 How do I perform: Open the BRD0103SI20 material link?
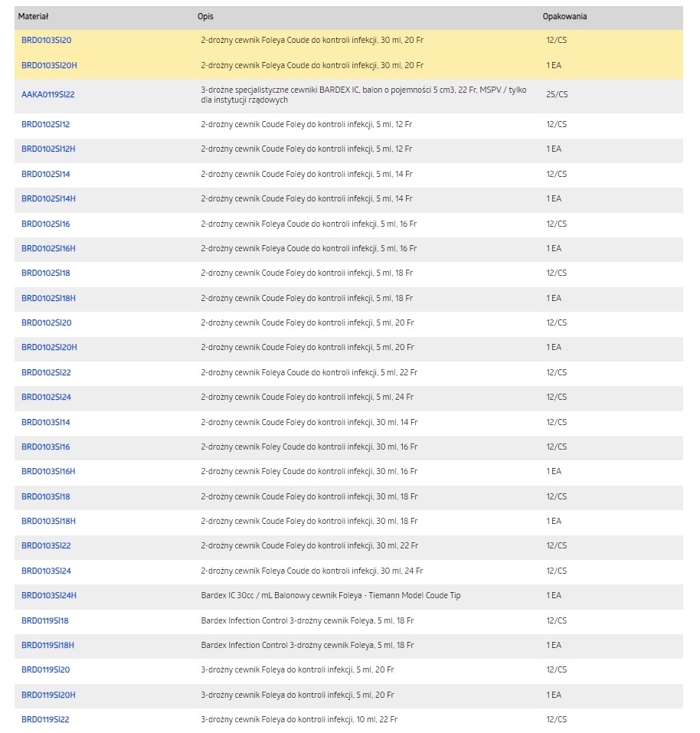click(46, 40)
